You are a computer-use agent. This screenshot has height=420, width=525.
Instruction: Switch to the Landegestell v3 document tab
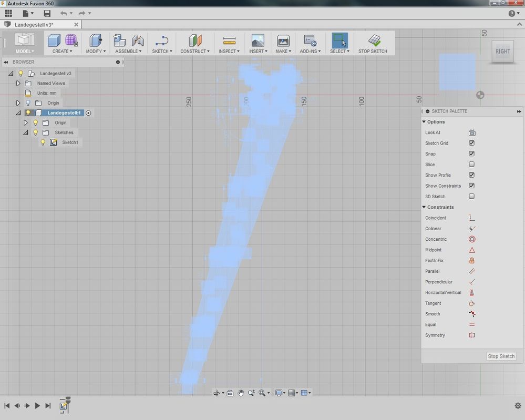point(34,25)
